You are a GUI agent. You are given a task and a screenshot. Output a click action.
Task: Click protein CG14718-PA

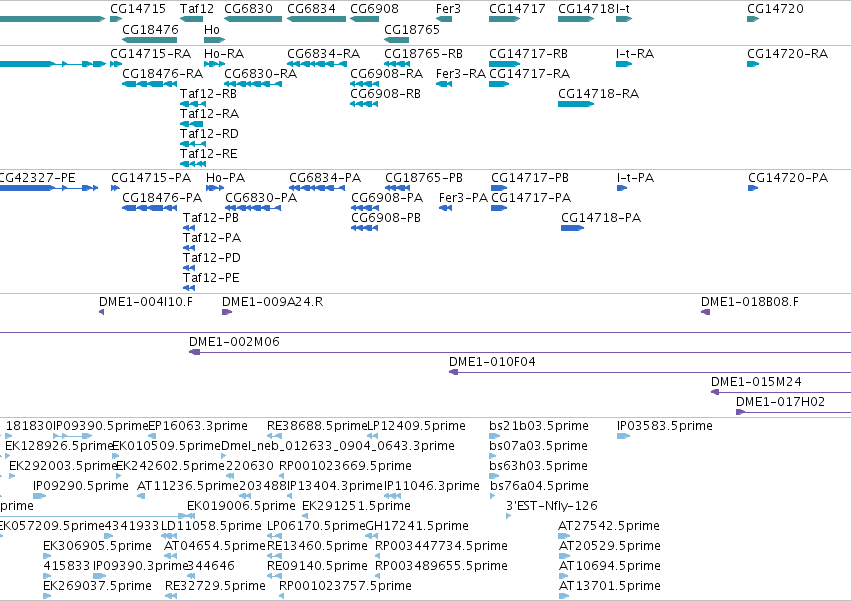[601, 218]
